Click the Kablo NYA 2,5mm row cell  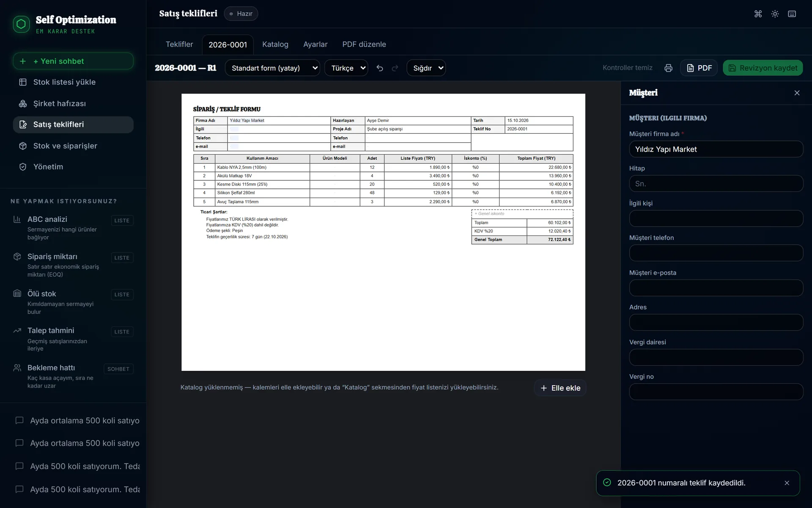262,168
